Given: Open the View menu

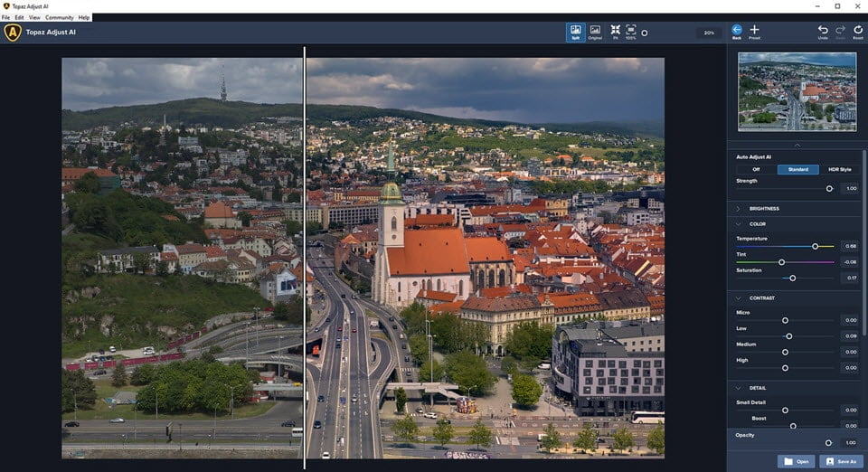Looking at the screenshot, I should [x=34, y=18].
